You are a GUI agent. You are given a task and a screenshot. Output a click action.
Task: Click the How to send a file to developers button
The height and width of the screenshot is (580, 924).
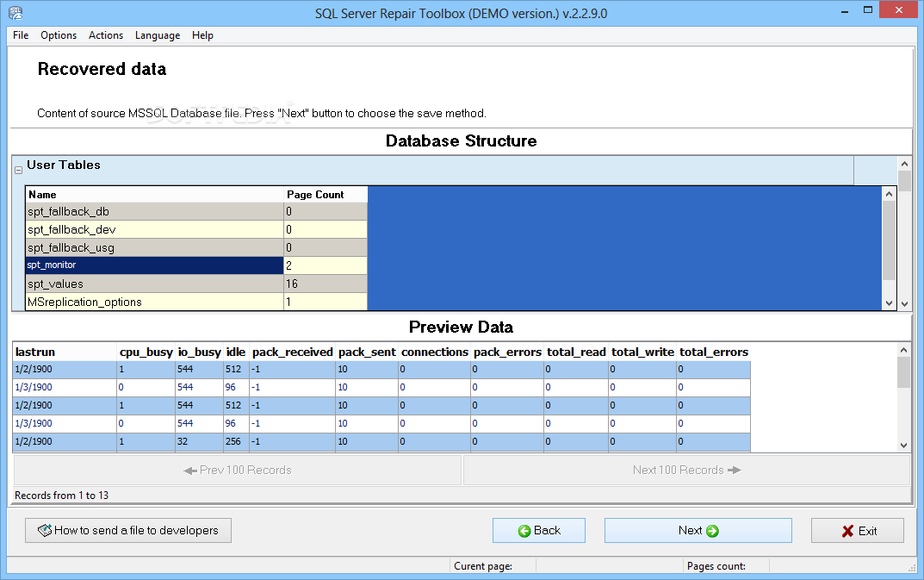[x=127, y=530]
